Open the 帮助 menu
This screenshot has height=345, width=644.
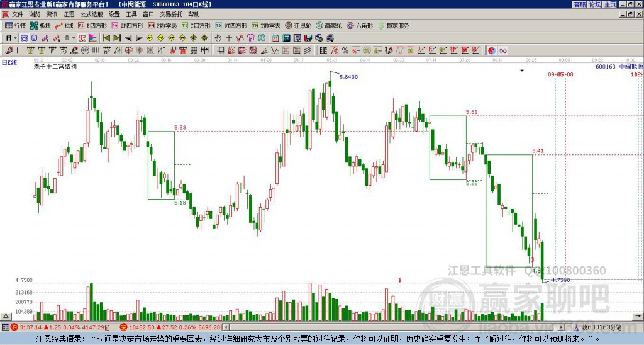(x=194, y=14)
